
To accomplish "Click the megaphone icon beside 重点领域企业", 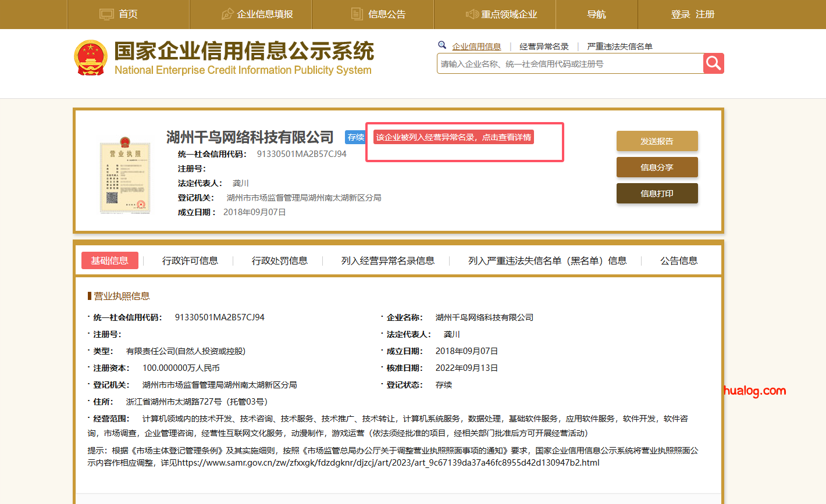I will coord(472,14).
